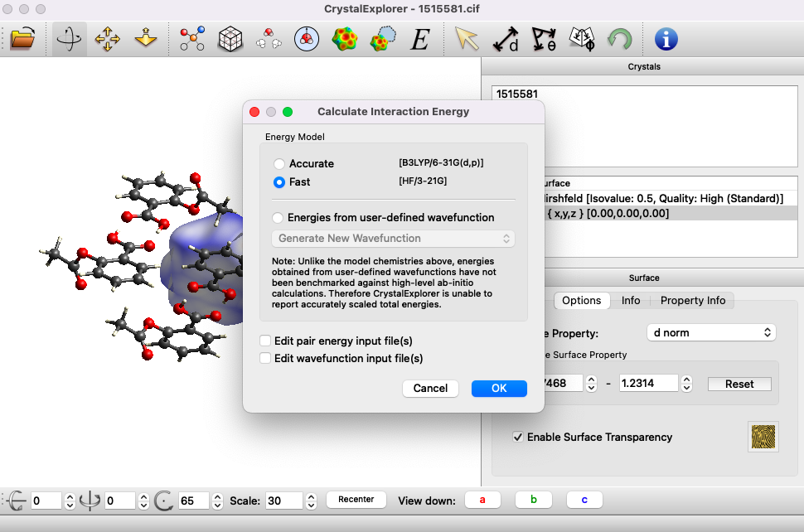Close the Calculate Interaction Energy dialog
Image resolution: width=804 pixels, height=532 pixels.
(x=254, y=112)
